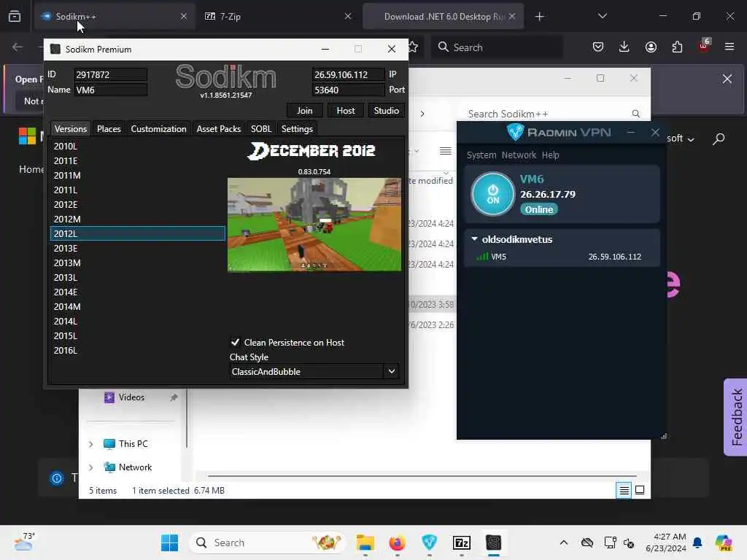Expand Network in Explorer sidebar
This screenshot has height=560, width=747.
pos(90,467)
